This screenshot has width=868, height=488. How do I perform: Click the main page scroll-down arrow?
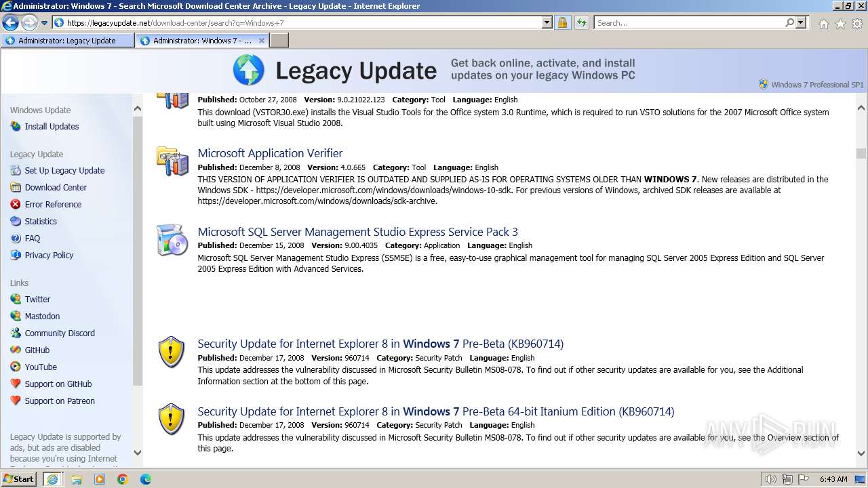pos(861,454)
